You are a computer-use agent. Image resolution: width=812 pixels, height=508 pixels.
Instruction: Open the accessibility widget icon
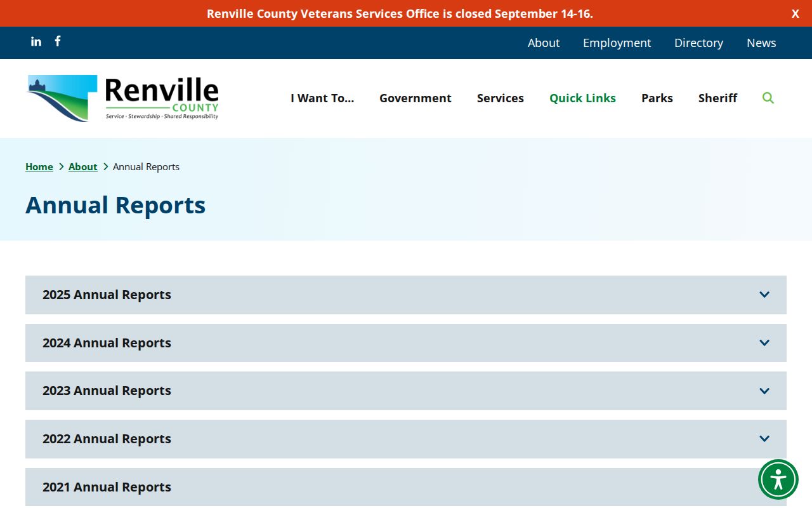(778, 479)
